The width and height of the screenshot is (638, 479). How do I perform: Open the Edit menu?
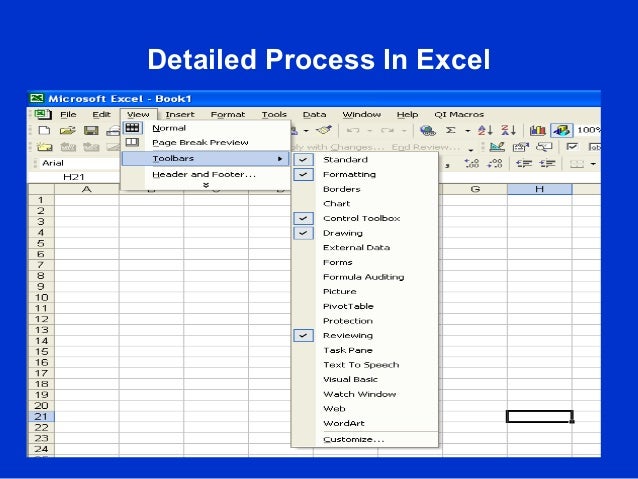[101, 114]
